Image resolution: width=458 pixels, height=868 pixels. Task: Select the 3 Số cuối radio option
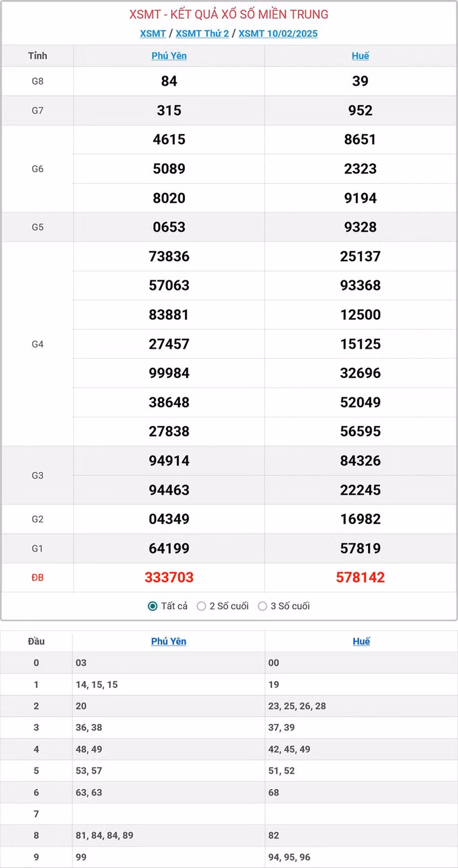pos(262,606)
